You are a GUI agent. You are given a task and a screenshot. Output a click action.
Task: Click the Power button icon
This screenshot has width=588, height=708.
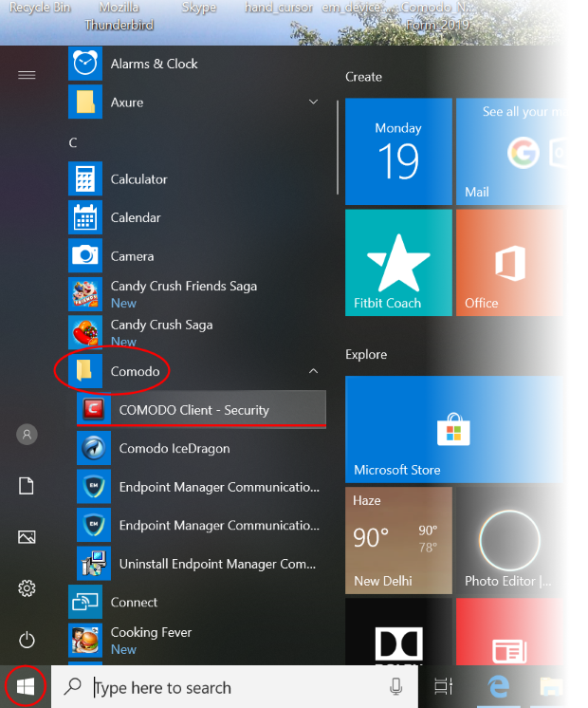click(27, 640)
